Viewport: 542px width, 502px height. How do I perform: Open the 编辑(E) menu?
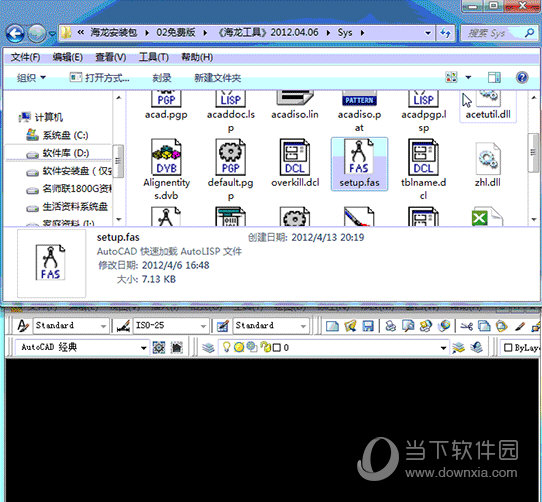[x=67, y=57]
